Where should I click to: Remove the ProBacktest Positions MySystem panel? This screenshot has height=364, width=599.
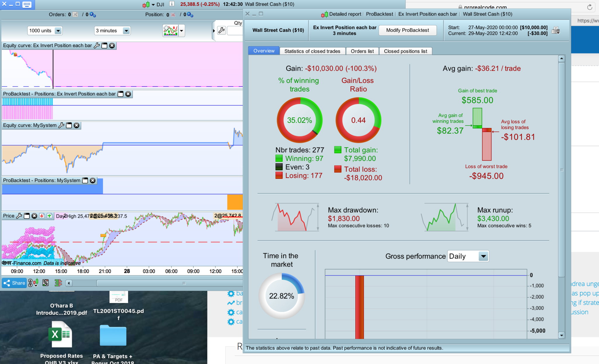pos(93,181)
